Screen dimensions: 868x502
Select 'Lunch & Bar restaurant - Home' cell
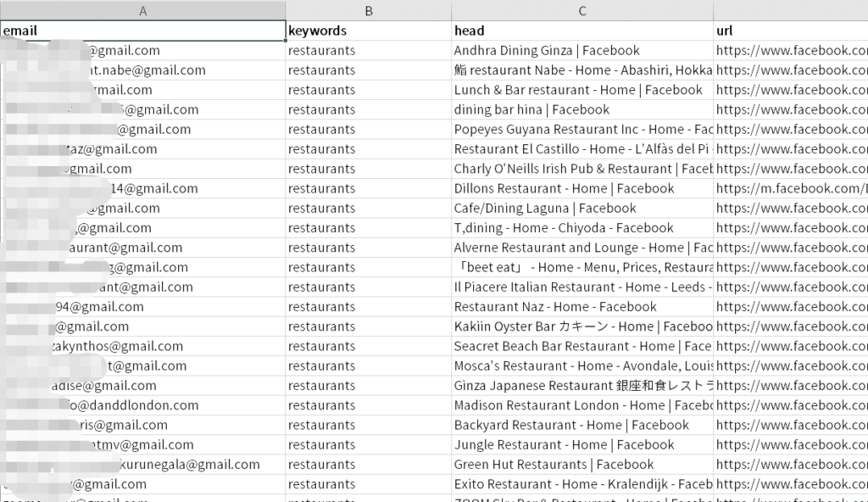(x=582, y=90)
